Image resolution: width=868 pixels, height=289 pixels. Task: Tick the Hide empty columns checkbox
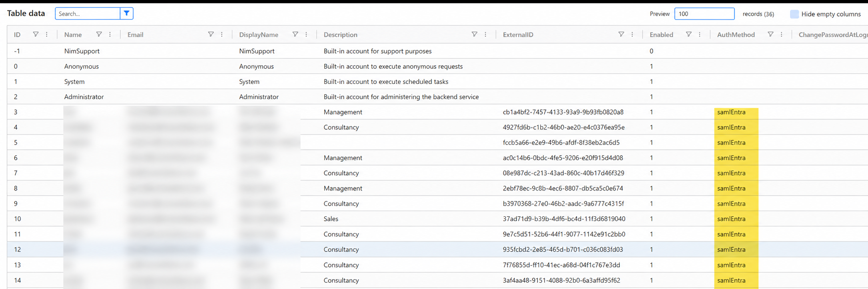click(x=794, y=14)
